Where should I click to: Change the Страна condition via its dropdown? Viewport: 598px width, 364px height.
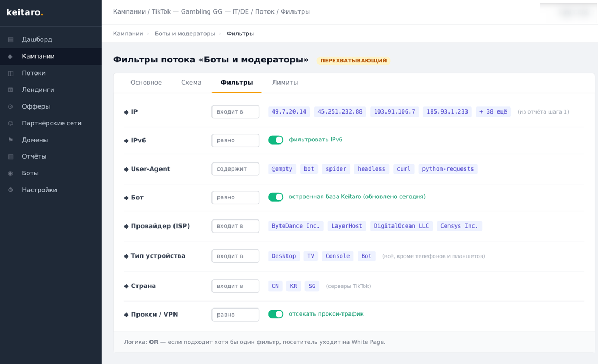[x=235, y=286]
